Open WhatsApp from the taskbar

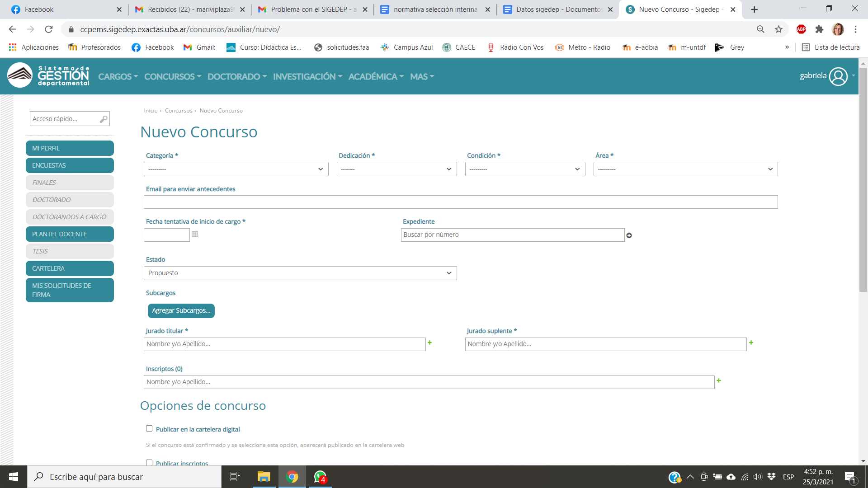pos(321,477)
